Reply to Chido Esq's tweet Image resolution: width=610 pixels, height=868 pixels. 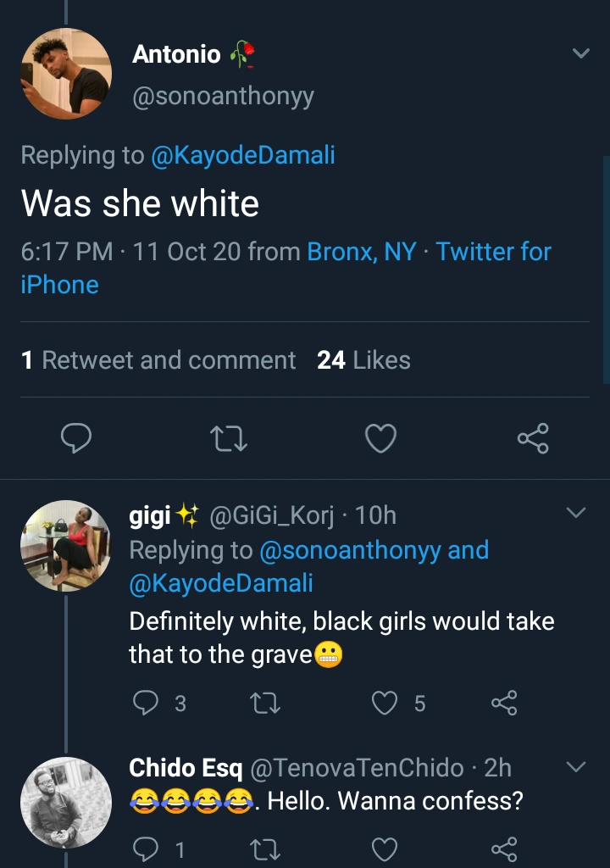(147, 849)
